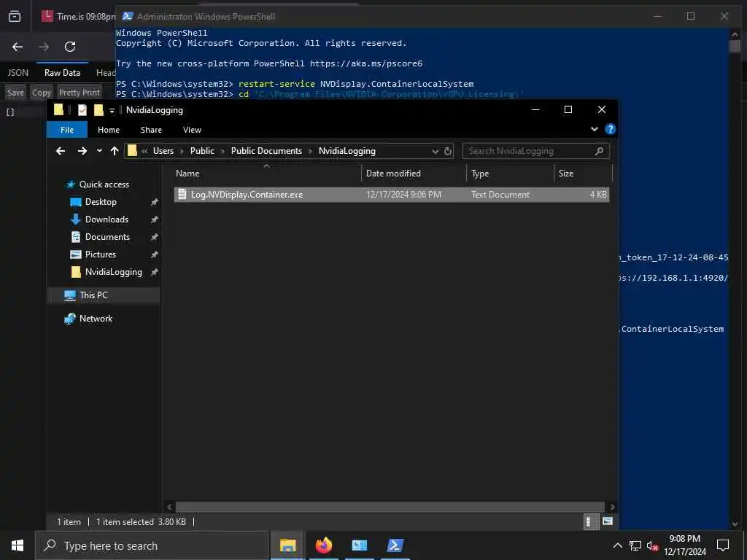Image resolution: width=747 pixels, height=560 pixels.
Task: Expand the address bar history dropdown
Action: (x=435, y=152)
